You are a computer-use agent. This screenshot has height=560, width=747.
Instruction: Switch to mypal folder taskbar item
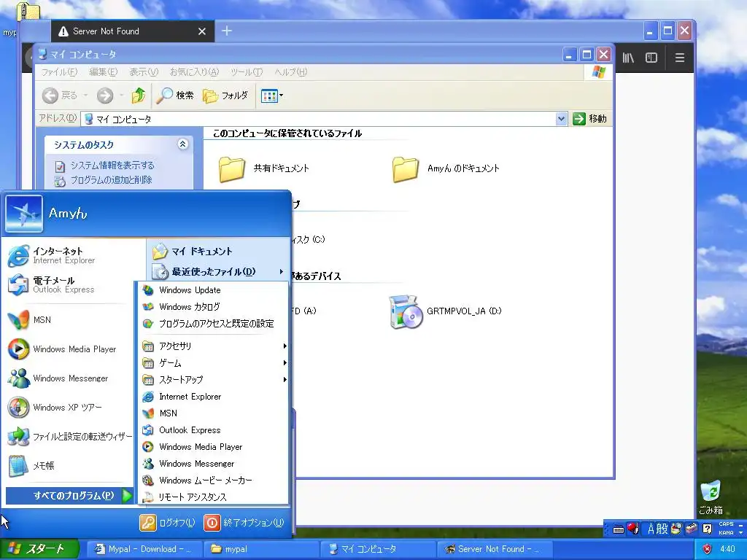[261, 549]
